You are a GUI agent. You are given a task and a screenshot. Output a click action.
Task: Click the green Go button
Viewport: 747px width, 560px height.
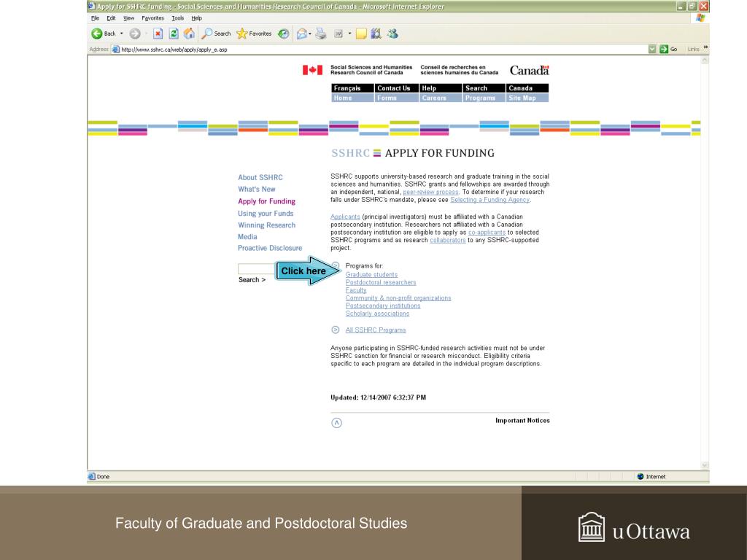pos(668,49)
